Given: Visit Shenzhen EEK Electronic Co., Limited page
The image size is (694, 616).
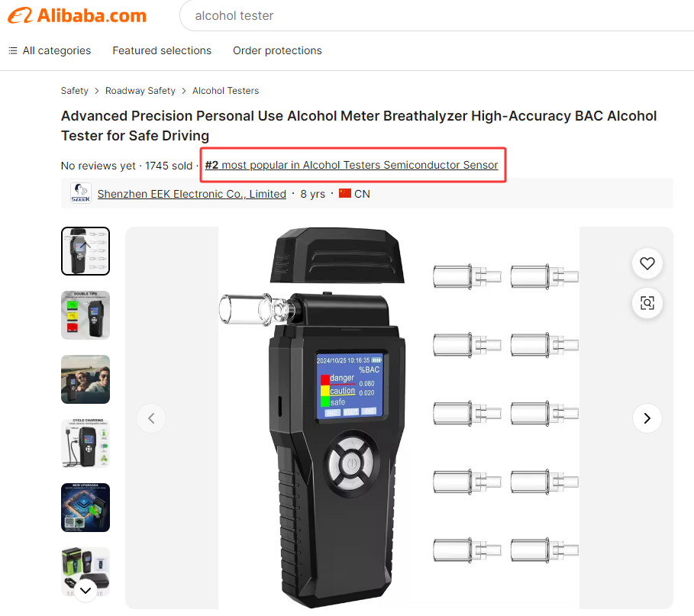Looking at the screenshot, I should pyautogui.click(x=192, y=194).
